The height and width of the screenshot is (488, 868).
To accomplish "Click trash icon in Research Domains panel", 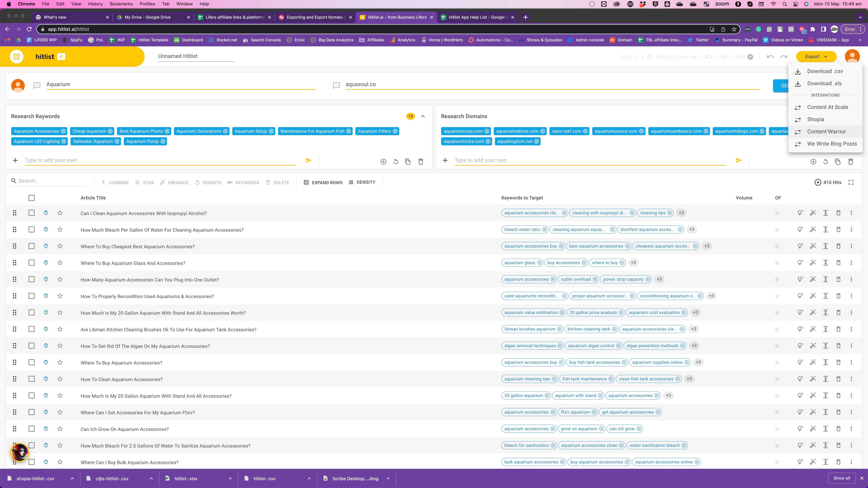I will point(851,162).
